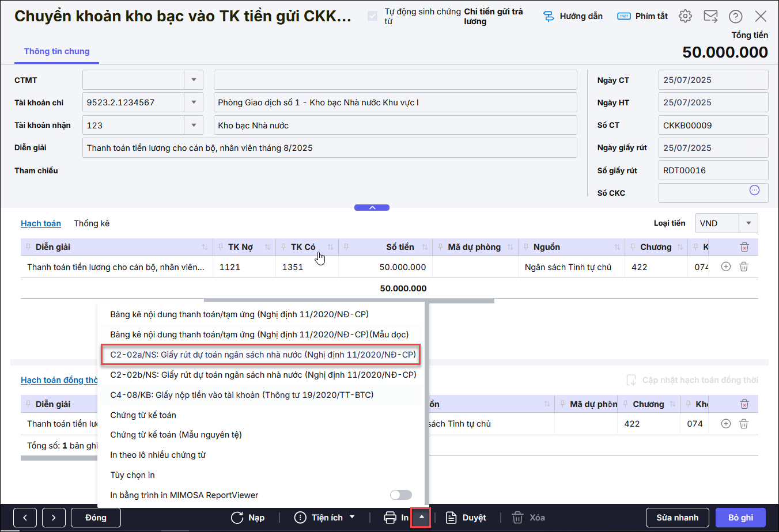
Task: Switch to the Thống kê tab
Action: (91, 223)
